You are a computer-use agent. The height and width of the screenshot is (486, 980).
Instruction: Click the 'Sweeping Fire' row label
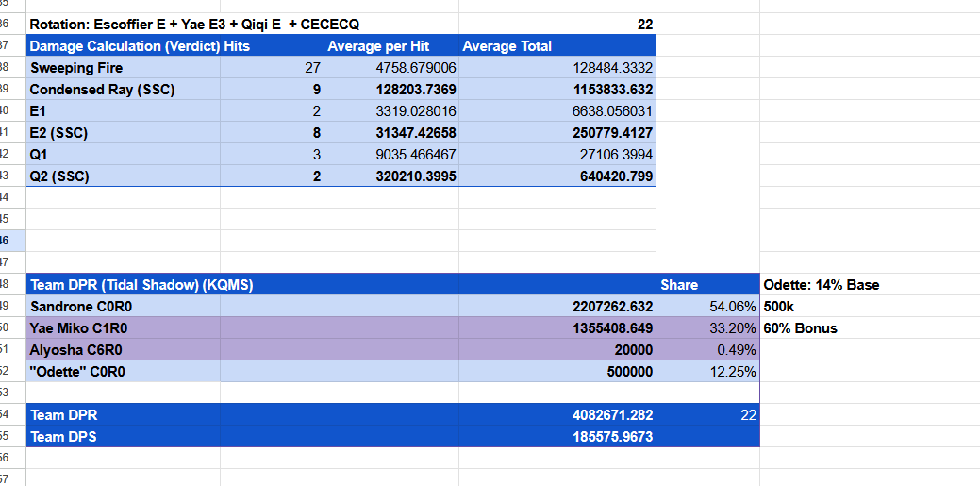pyautogui.click(x=124, y=68)
